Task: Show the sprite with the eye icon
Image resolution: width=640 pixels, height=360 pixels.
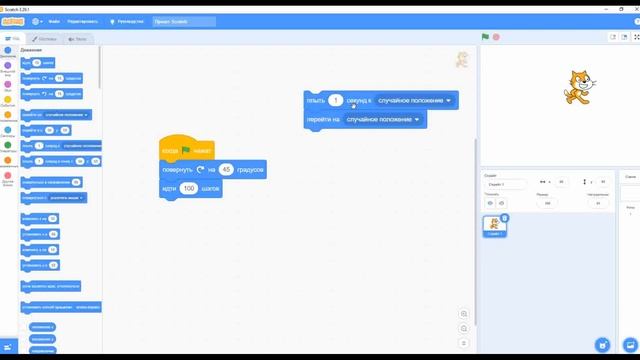Action: 490,203
